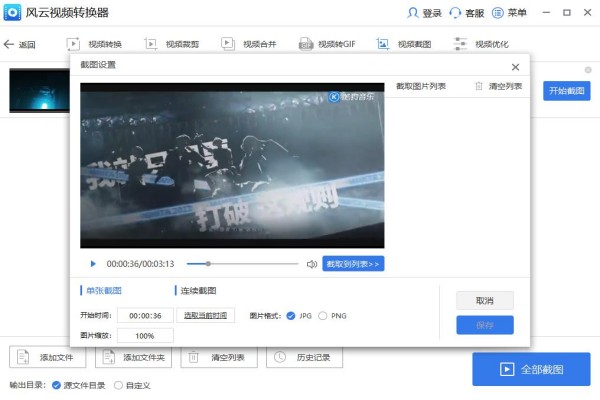Remove file with small gray circle icon
This screenshot has height=400, width=600.
588,70
